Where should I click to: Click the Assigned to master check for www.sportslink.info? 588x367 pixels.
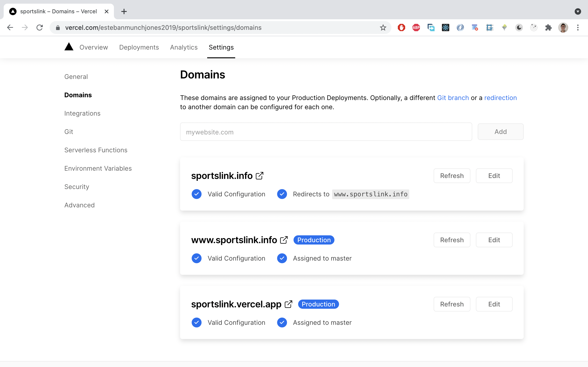click(x=282, y=258)
